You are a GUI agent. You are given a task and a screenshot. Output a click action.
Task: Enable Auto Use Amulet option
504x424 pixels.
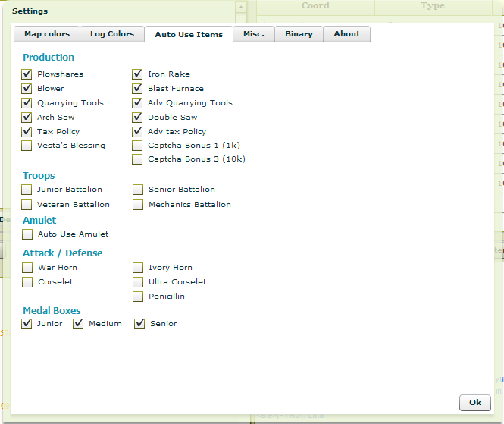(27, 235)
